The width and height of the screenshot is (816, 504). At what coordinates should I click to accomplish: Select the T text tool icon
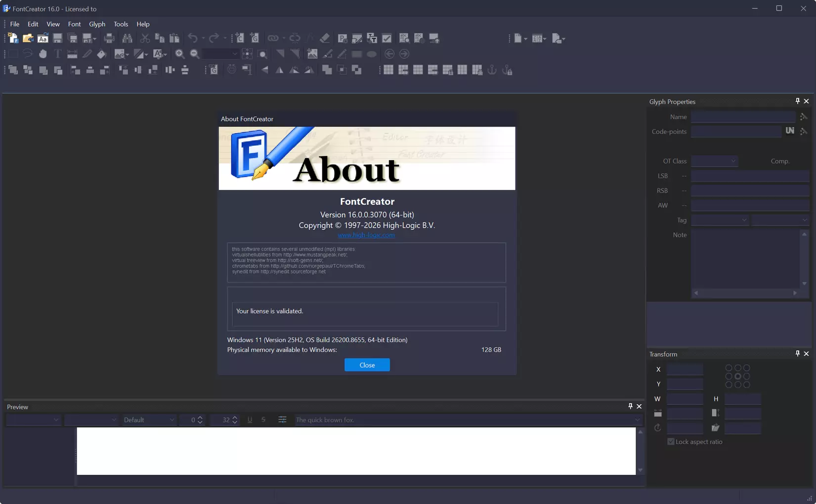click(57, 54)
